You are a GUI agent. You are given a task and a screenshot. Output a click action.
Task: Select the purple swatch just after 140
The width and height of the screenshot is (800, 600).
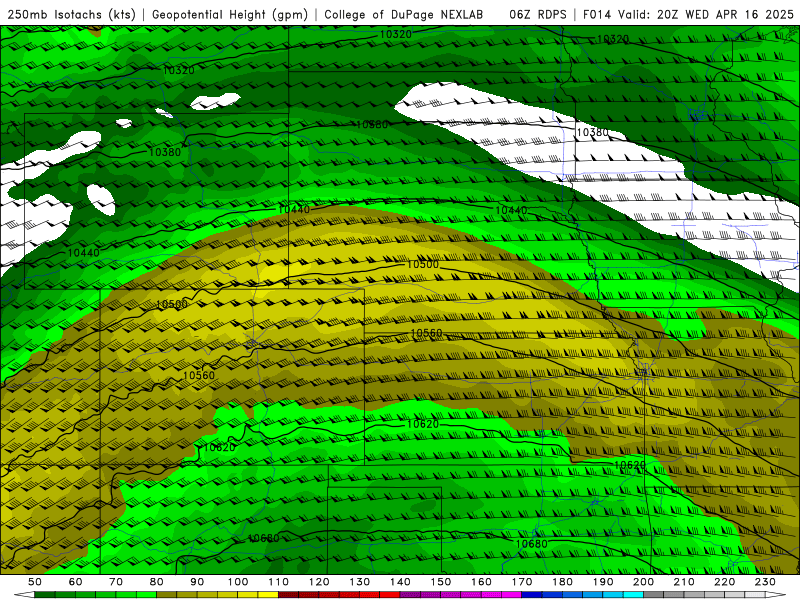click(x=410, y=594)
